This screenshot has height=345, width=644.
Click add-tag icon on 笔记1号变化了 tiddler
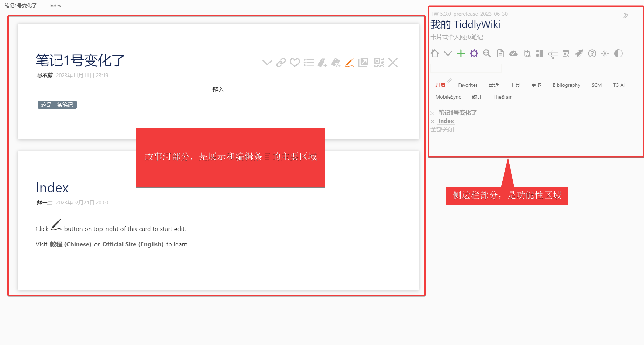tap(322, 63)
